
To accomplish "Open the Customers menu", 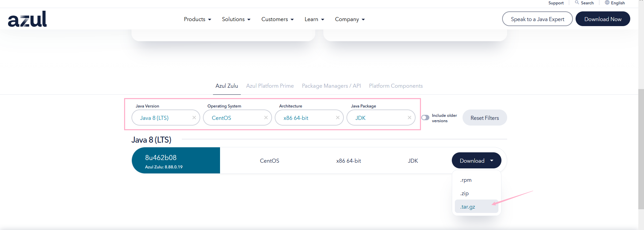I will pos(277,19).
